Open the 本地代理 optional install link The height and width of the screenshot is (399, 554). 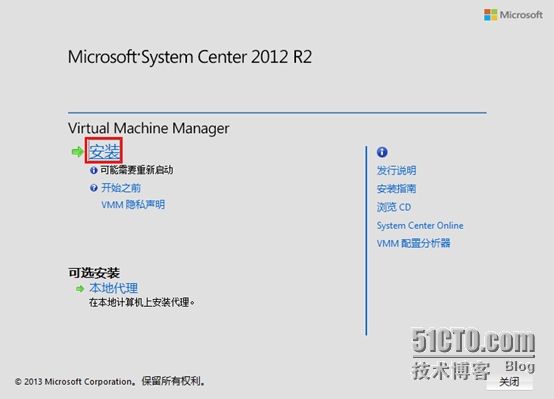click(113, 288)
